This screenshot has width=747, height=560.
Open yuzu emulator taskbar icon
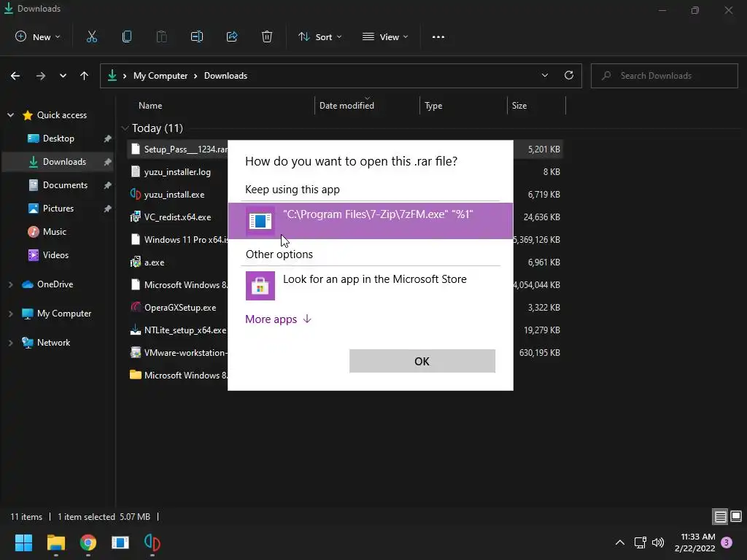pyautogui.click(x=152, y=542)
